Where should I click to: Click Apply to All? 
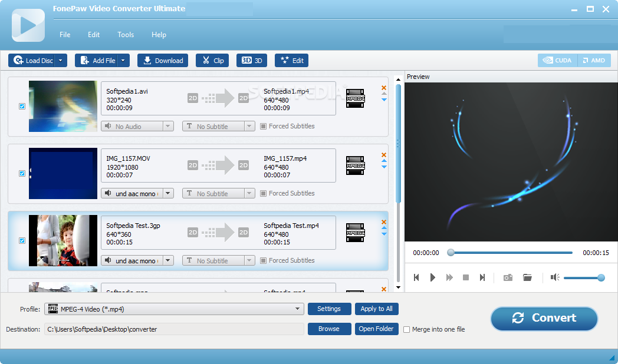point(376,309)
